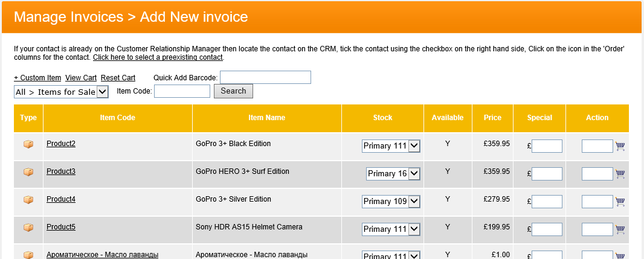Click the package icon beside Product5
The image size is (644, 259).
point(28,228)
